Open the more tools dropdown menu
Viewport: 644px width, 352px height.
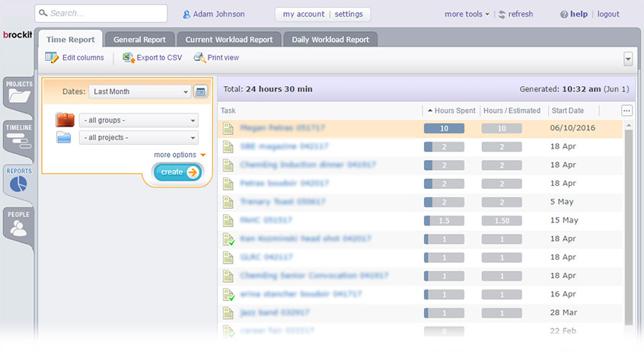(x=467, y=14)
